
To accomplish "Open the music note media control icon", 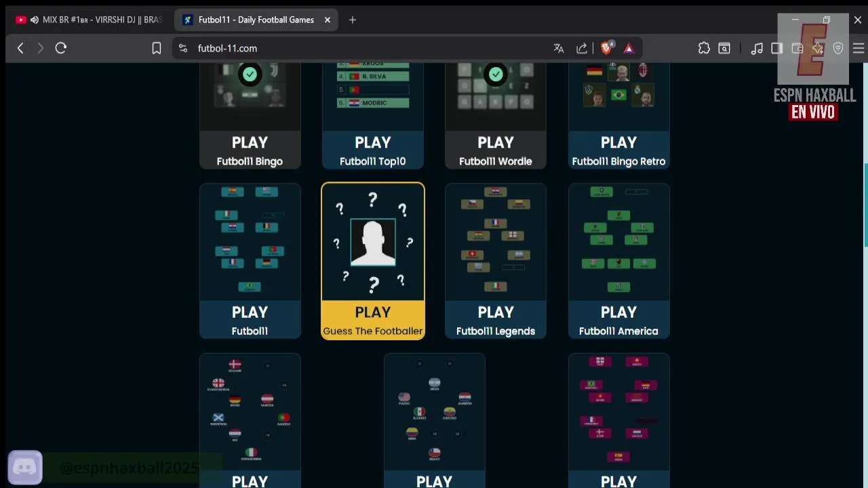I will [x=757, y=48].
